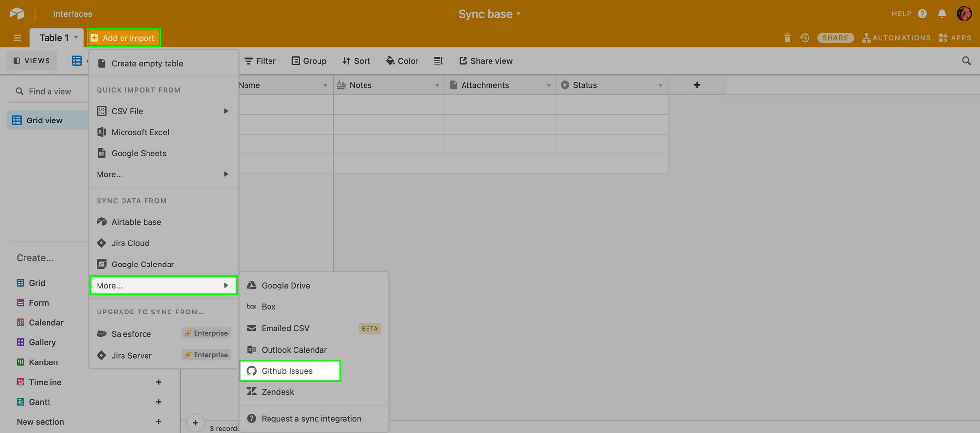Click the HELP text label

(902, 14)
